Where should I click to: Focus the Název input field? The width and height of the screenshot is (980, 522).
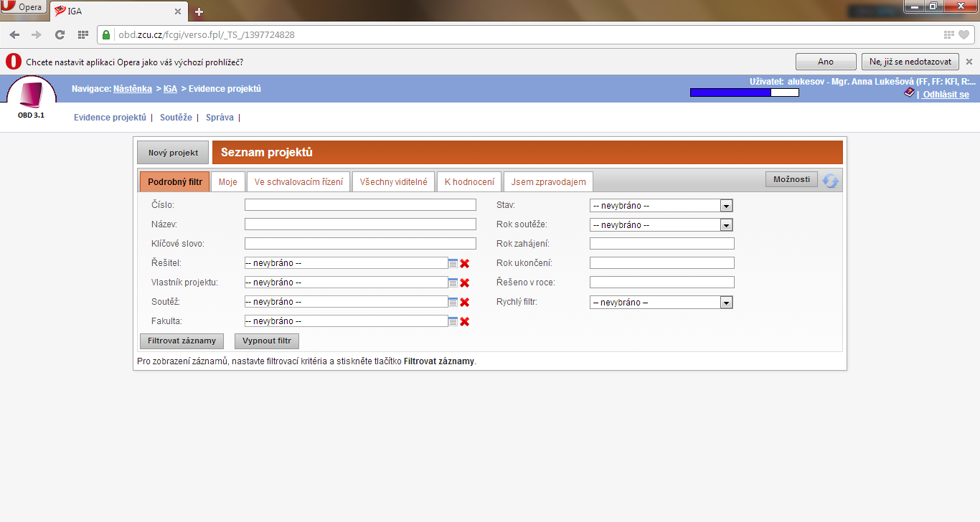click(360, 224)
